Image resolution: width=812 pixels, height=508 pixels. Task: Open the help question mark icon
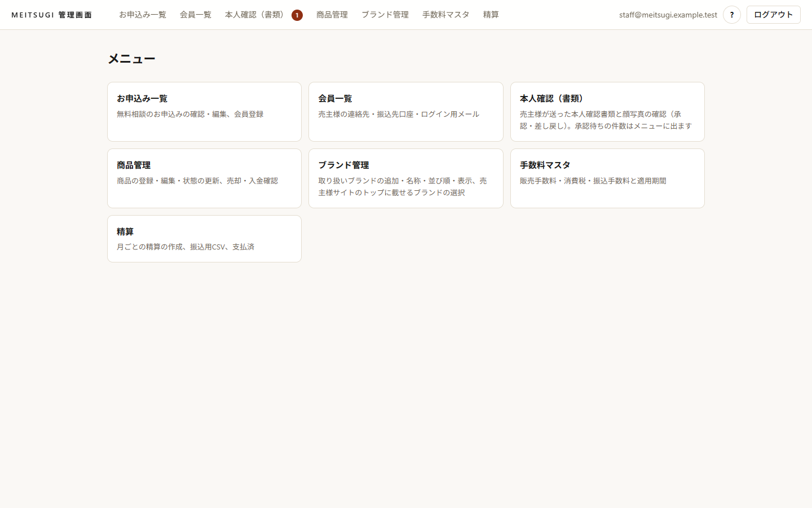point(731,15)
